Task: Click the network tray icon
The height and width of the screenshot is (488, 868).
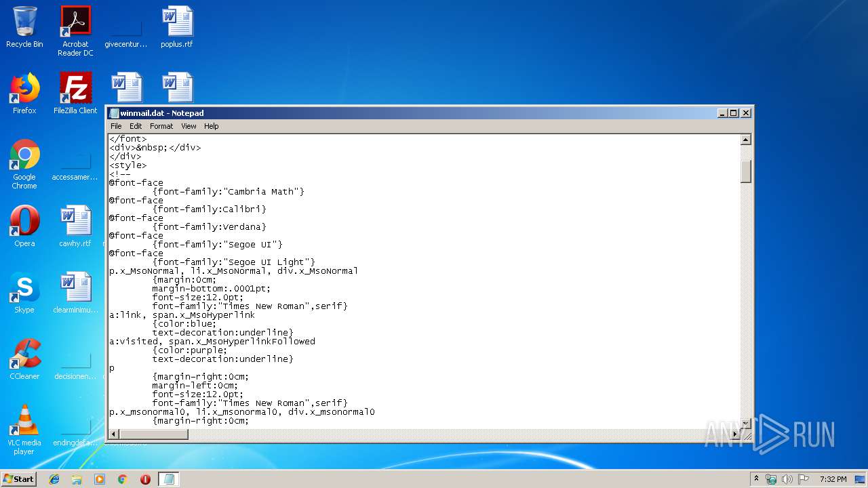Action: (x=771, y=479)
